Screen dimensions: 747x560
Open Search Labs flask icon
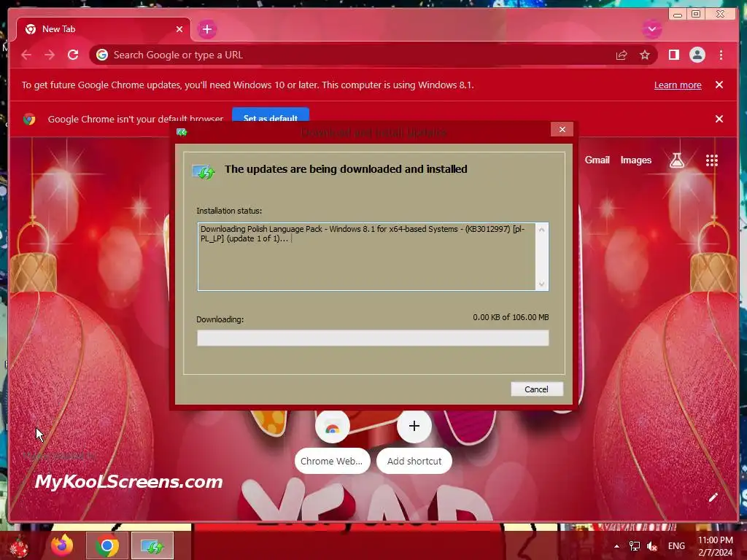click(676, 160)
